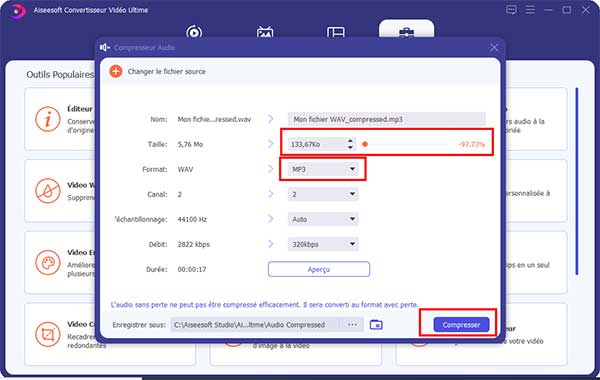Switch to the Collage tab icon
Screen dimensions: 600x380
click(336, 32)
